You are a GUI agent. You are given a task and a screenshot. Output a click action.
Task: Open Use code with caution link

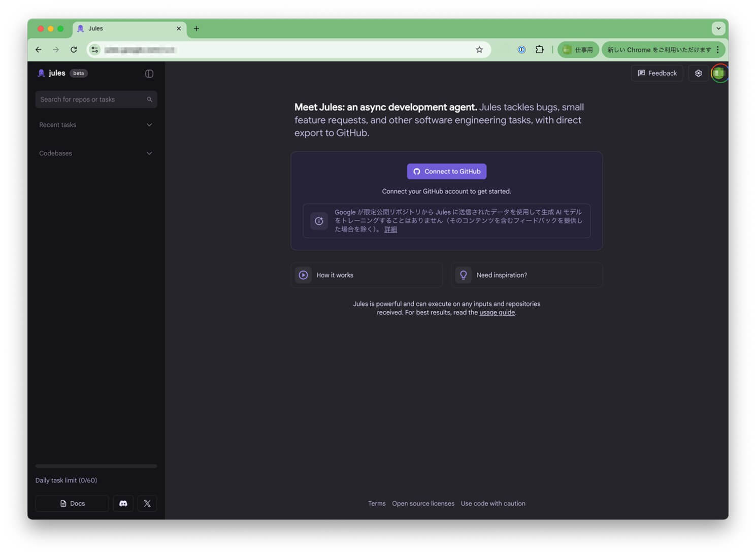(493, 503)
